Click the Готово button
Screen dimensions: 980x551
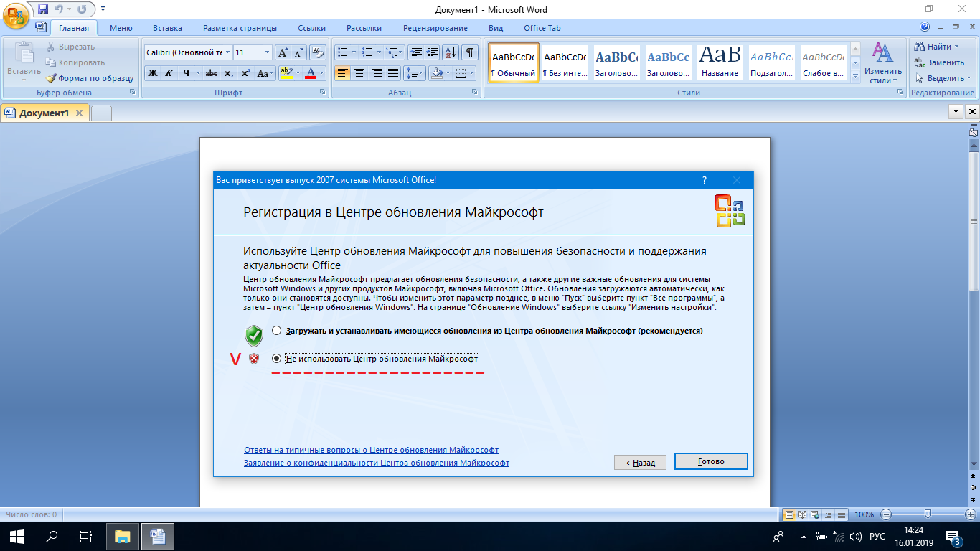tap(711, 461)
